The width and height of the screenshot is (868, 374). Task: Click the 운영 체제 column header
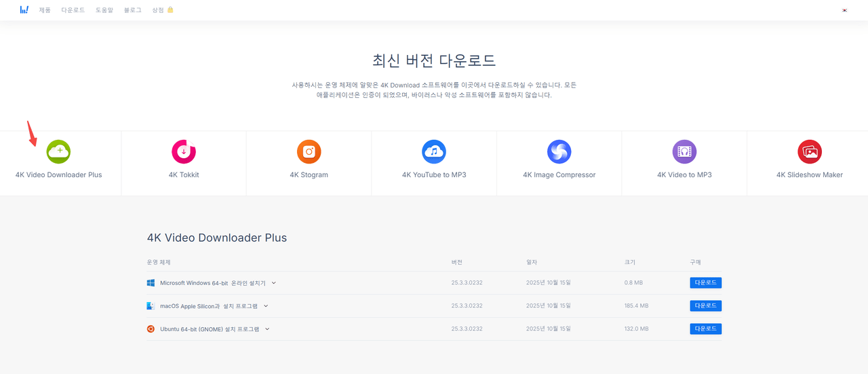coord(159,262)
